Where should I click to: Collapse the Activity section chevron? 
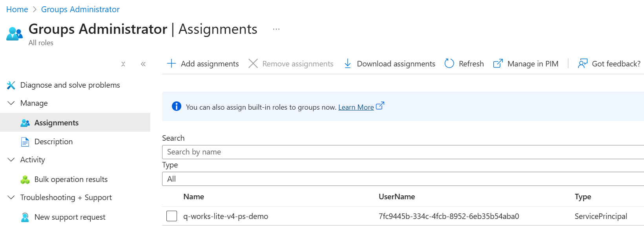(x=11, y=160)
